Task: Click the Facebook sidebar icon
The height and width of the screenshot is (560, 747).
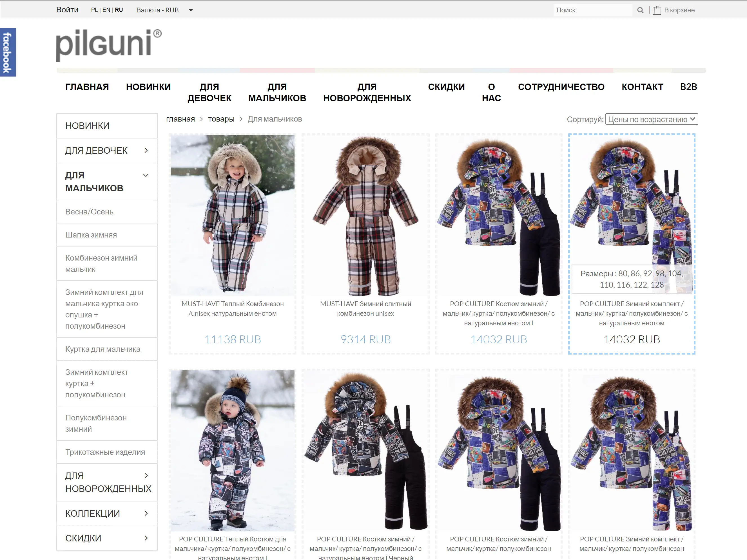Action: click(x=7, y=51)
